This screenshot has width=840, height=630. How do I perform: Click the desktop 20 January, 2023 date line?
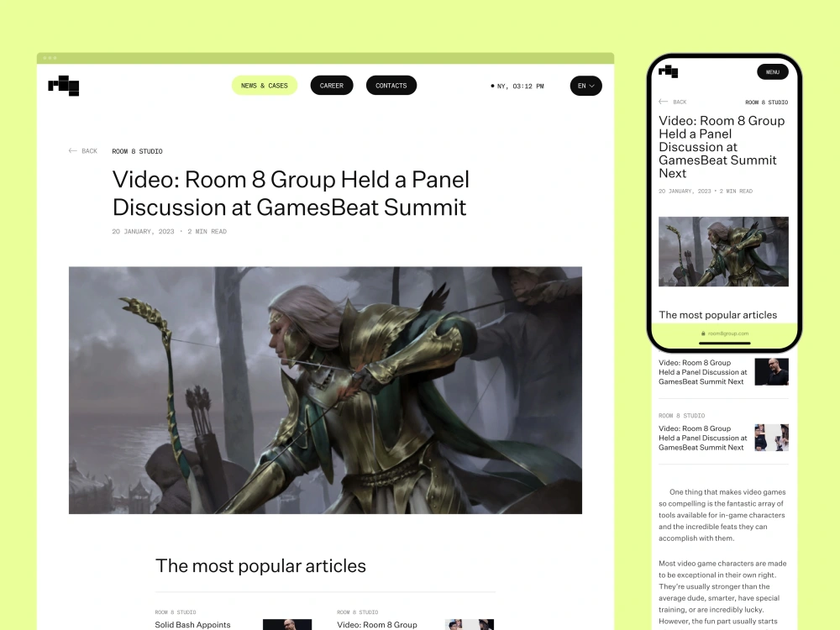point(170,232)
